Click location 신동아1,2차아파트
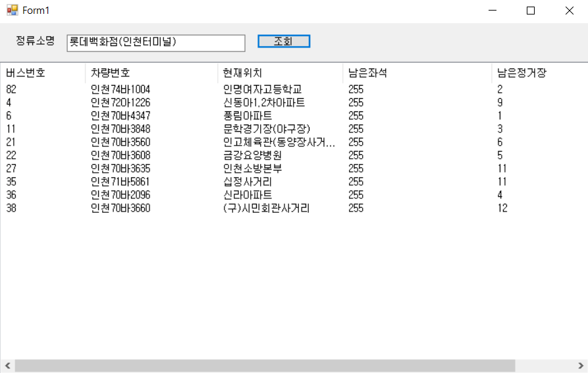The height and width of the screenshot is (373, 588). pyautogui.click(x=264, y=102)
